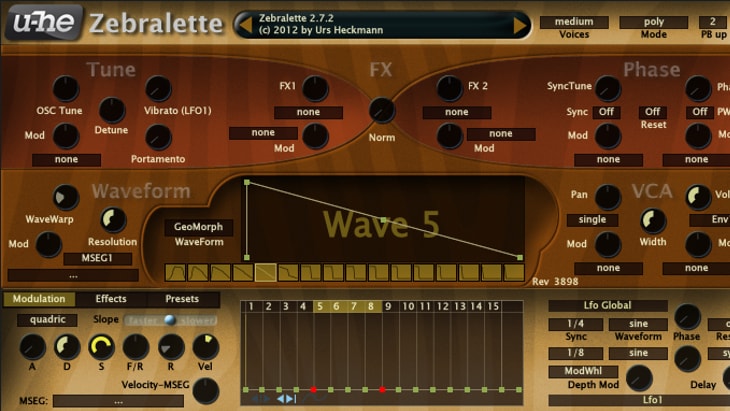Image resolution: width=730 pixels, height=411 pixels.
Task: Select the second waveform thumbnail in row
Action: pos(198,272)
